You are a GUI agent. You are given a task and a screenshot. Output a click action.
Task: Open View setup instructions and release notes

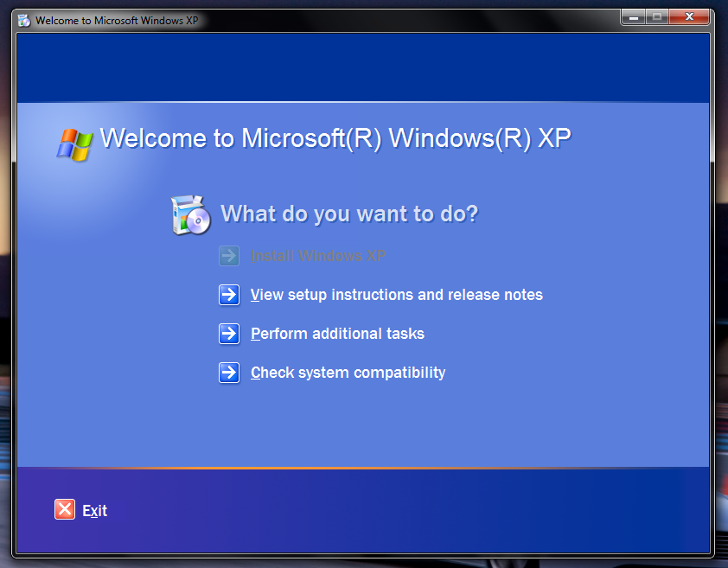[397, 295]
